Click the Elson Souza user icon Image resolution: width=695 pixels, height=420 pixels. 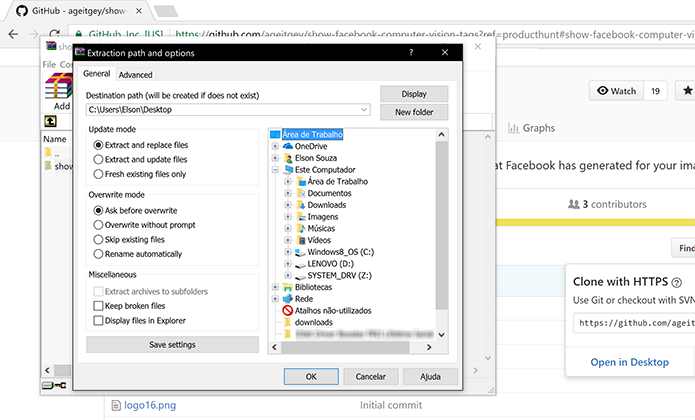288,158
